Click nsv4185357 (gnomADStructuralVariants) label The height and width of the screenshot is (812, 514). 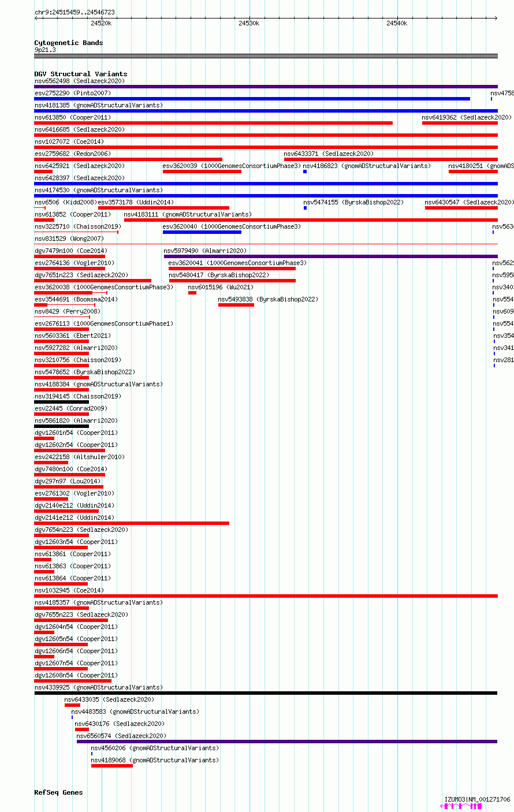pos(99,602)
